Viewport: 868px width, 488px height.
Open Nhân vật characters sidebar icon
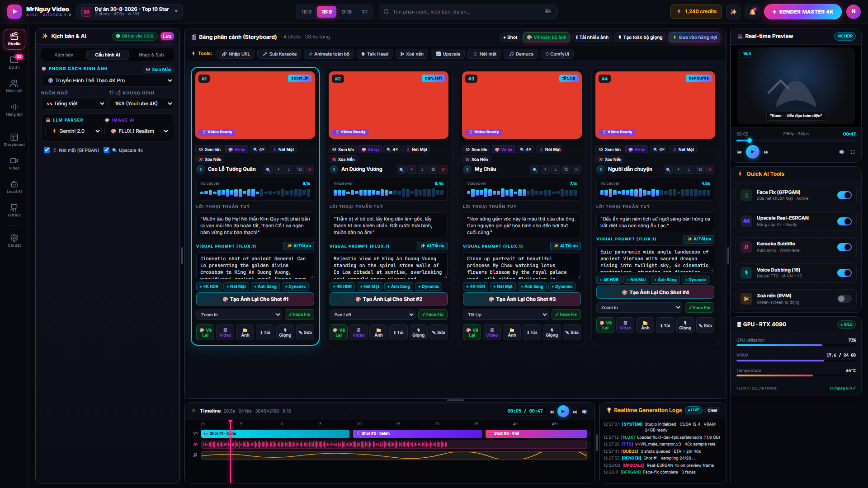pyautogui.click(x=14, y=86)
